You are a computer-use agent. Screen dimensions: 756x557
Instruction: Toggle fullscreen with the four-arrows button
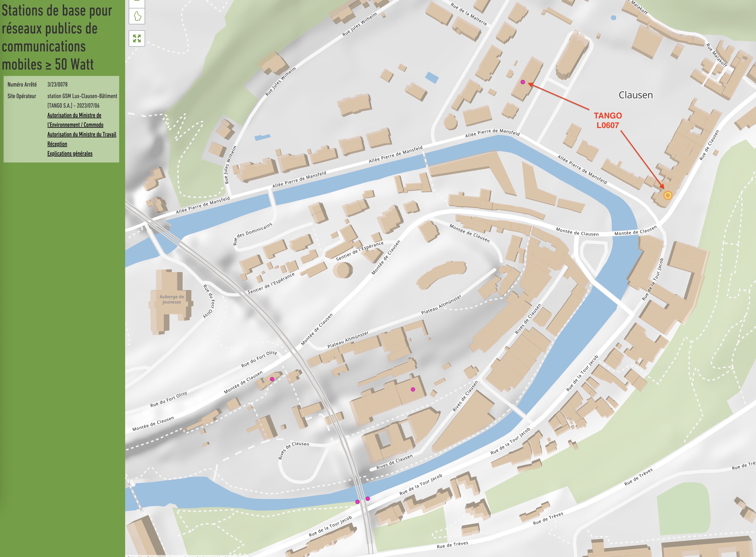tap(137, 38)
